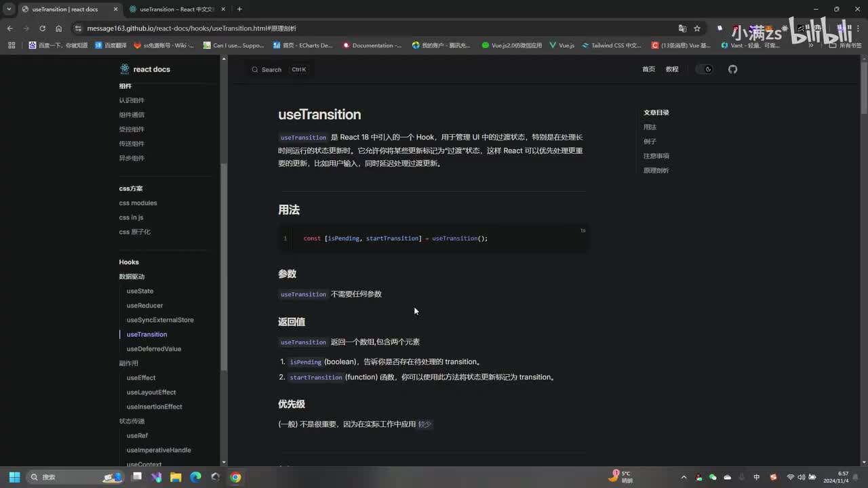Open css in js sidebar page
The width and height of the screenshot is (868, 488).
(131, 218)
